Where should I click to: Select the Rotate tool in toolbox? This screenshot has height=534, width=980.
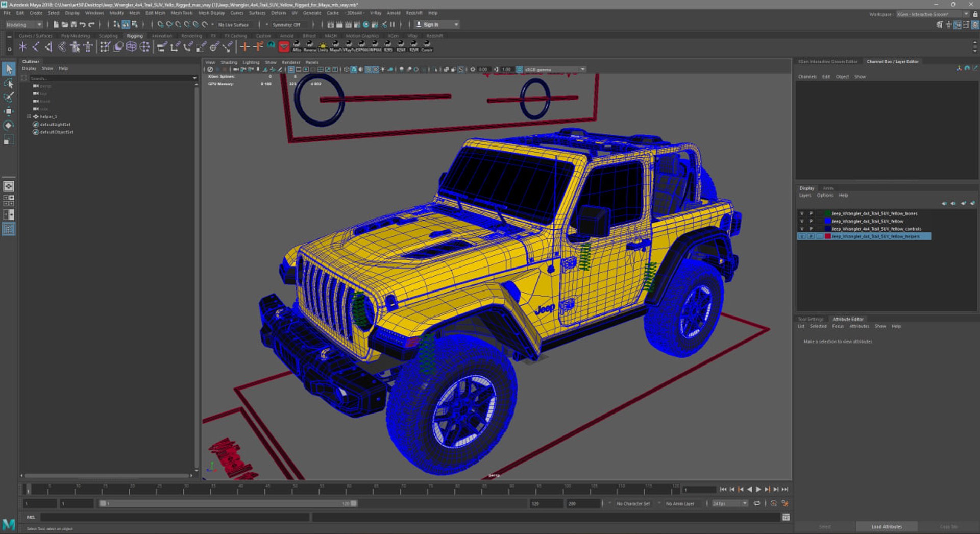click(9, 126)
